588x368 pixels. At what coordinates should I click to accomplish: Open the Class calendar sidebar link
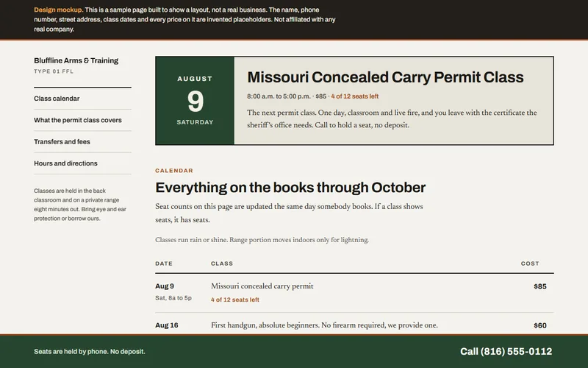57,99
